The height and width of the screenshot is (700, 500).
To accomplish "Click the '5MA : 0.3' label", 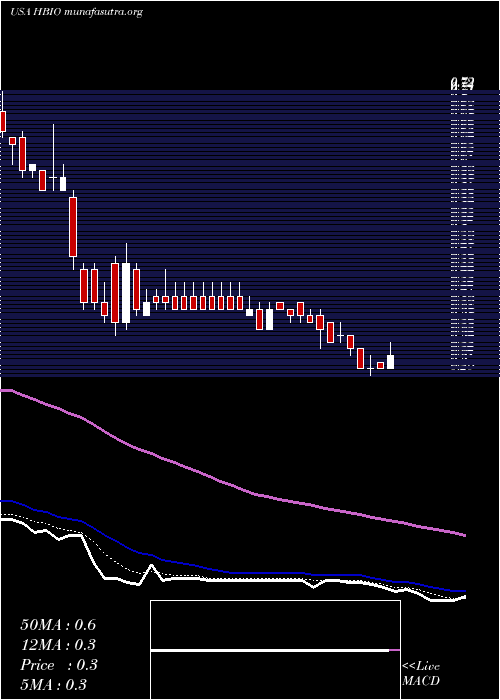I will (x=54, y=685).
